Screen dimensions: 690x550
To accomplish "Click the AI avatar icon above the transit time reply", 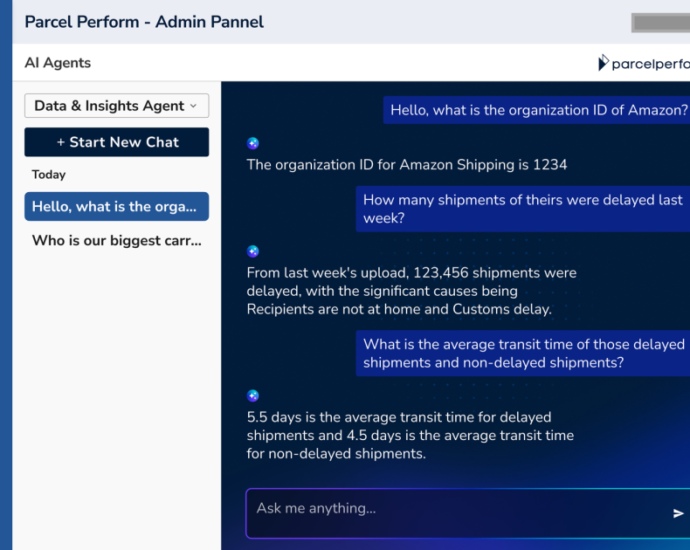I will click(253, 396).
